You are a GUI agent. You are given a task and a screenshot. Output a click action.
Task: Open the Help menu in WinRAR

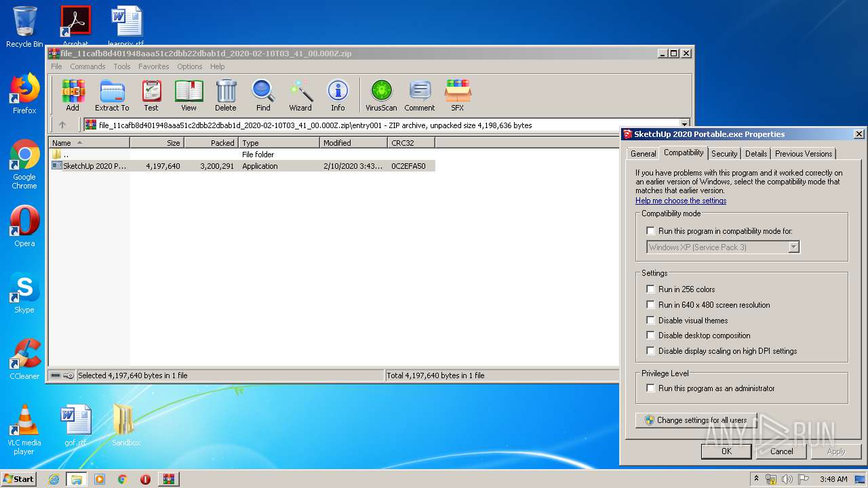click(x=217, y=66)
